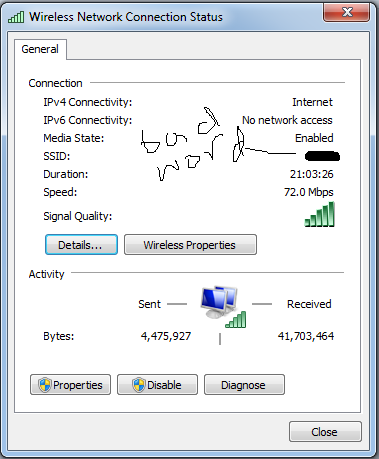This screenshot has height=459, width=379.
Task: Open adapter Properties
Action: (x=70, y=385)
